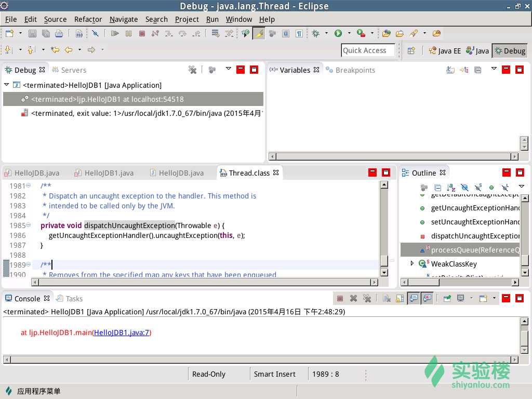Open Variables view menu triangle
The width and height of the screenshot is (532, 399).
(x=494, y=69)
